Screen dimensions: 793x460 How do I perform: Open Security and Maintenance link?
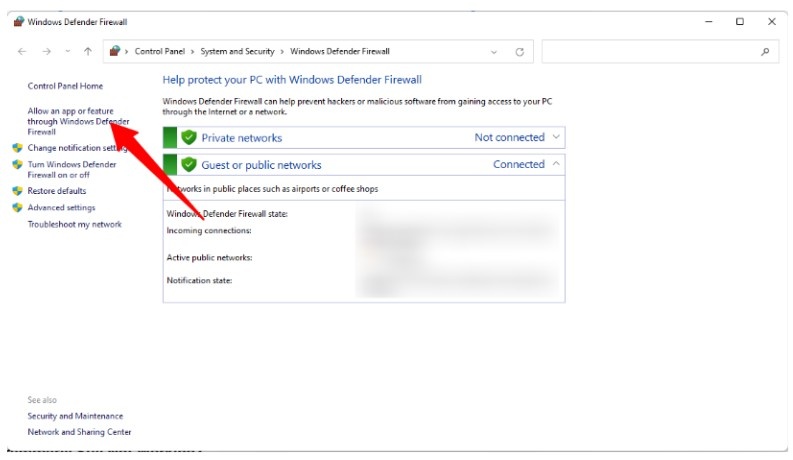[x=75, y=416]
